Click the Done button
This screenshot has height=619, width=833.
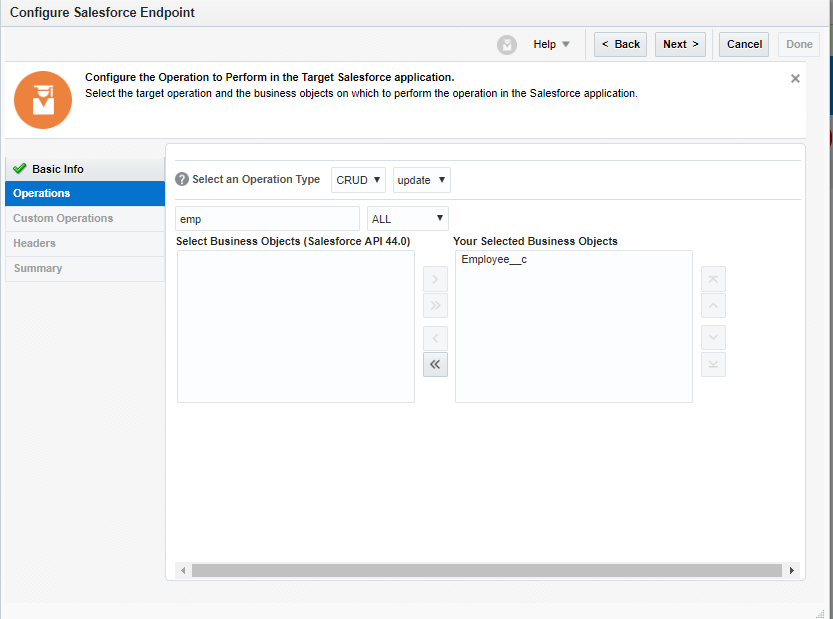pos(799,45)
